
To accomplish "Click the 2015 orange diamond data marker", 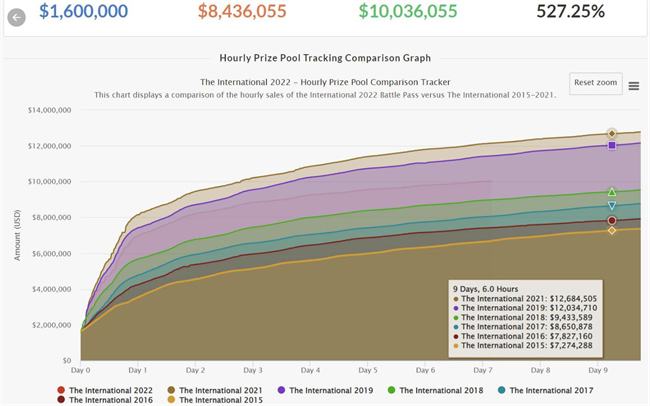I will coord(611,230).
